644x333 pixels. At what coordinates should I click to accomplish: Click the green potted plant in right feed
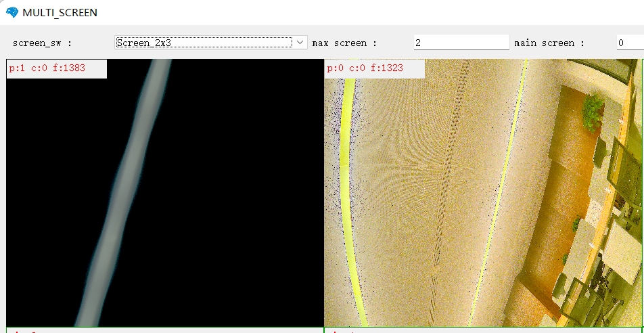(x=593, y=111)
